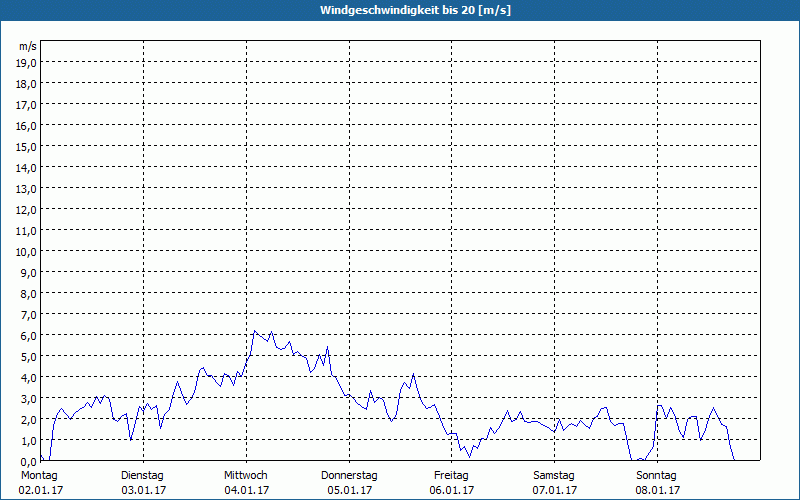Screen dimensions: 800x500
Task: Click the 13,0 y-axis value
Action: [26, 189]
